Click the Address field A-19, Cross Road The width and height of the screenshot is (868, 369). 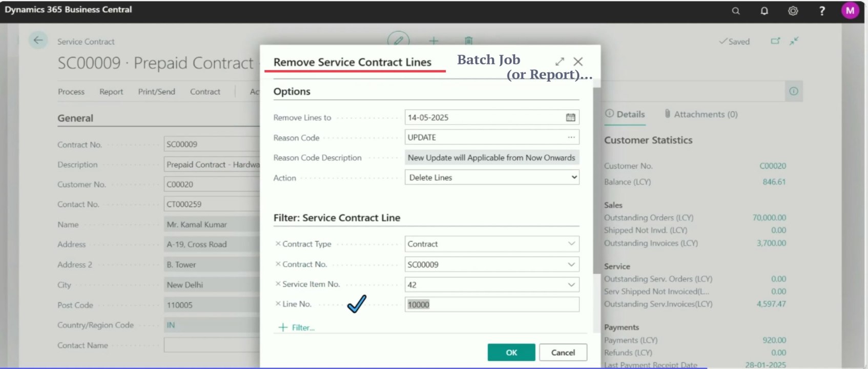tap(212, 244)
